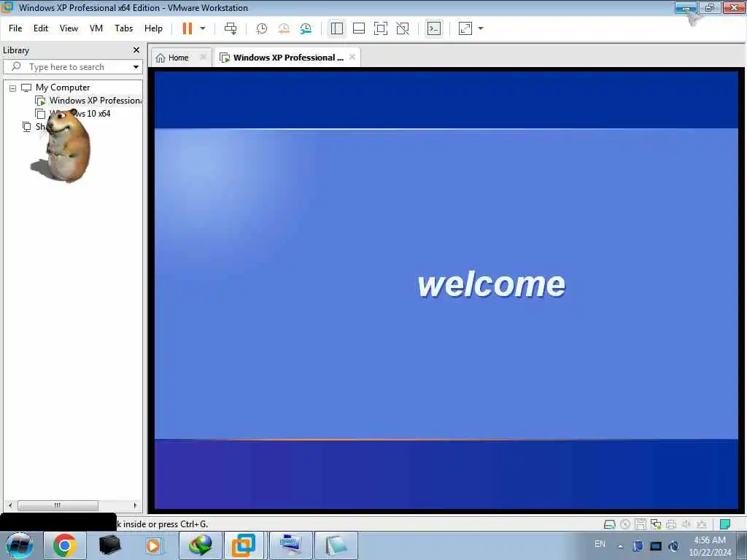Viewport: 747px width, 560px height.
Task: Click the VMware Workstation taskbar icon
Action: 244,545
